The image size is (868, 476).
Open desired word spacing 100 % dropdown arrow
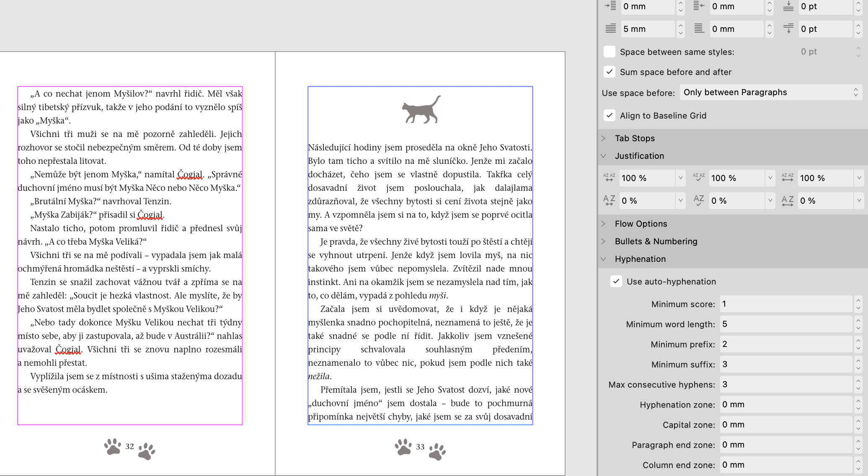770,178
